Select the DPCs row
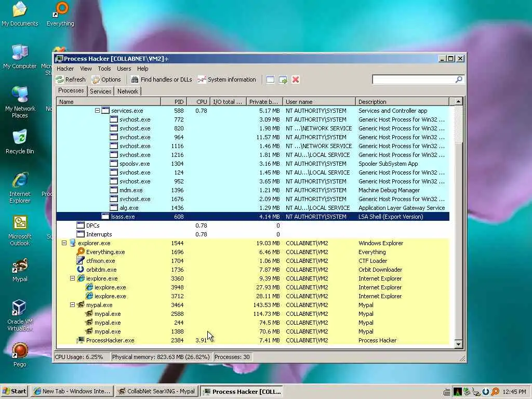532x399 pixels. pyautogui.click(x=253, y=225)
